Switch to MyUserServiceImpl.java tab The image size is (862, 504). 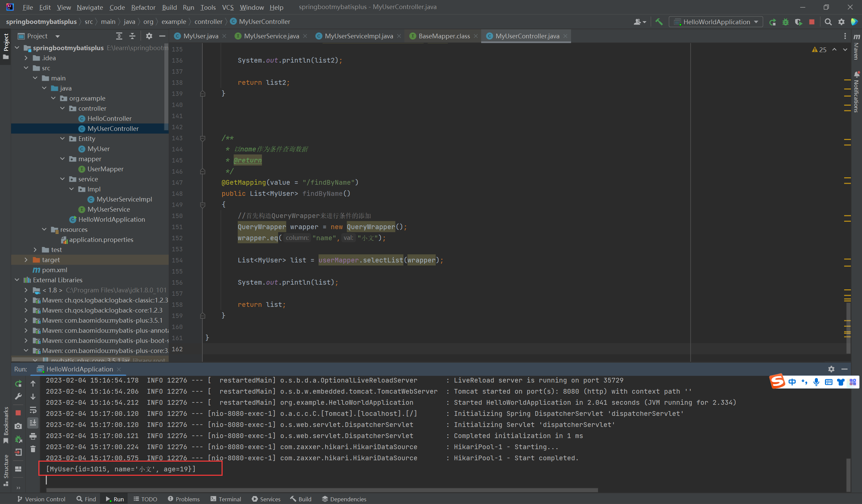coord(358,36)
